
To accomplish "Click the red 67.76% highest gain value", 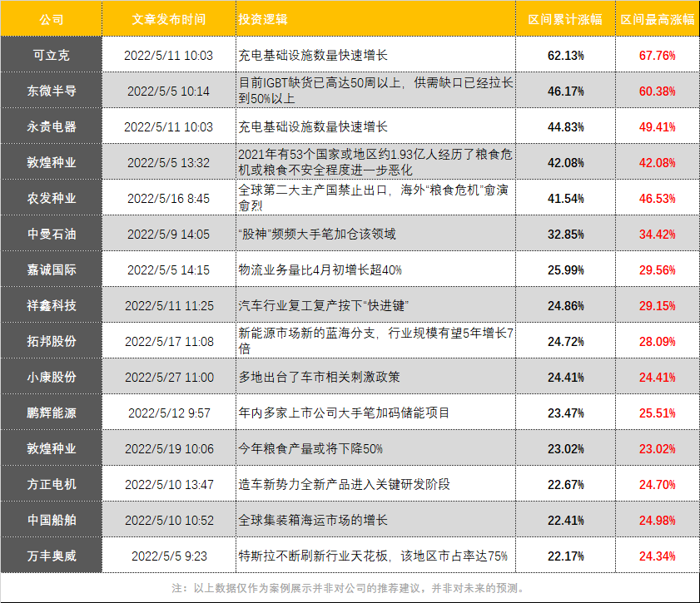I will 658,55.
